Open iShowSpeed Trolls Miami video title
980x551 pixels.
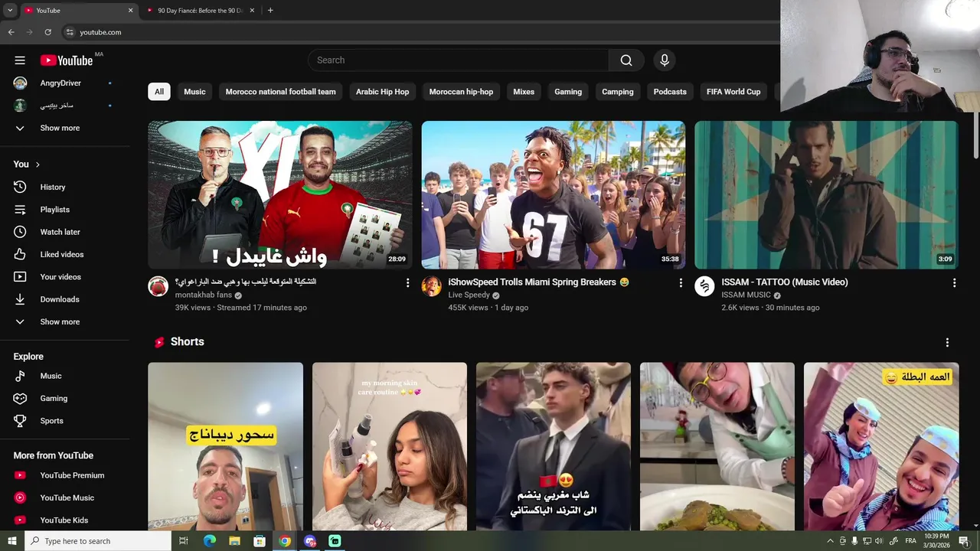[538, 282]
